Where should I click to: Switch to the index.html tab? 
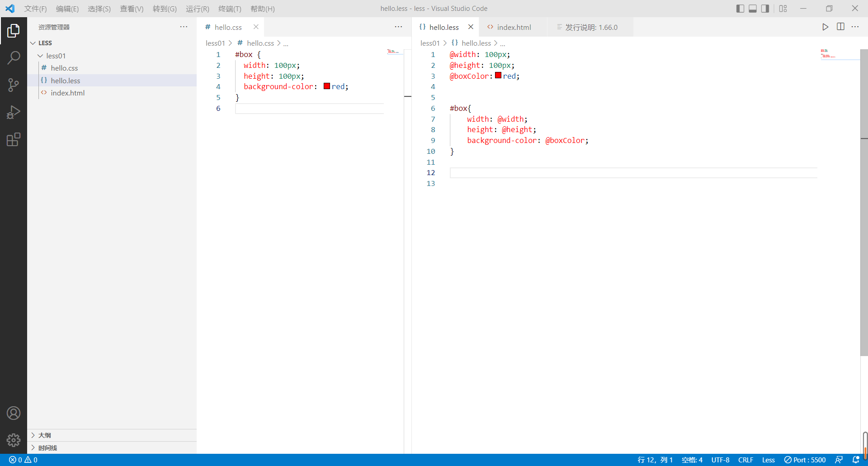pyautogui.click(x=513, y=27)
